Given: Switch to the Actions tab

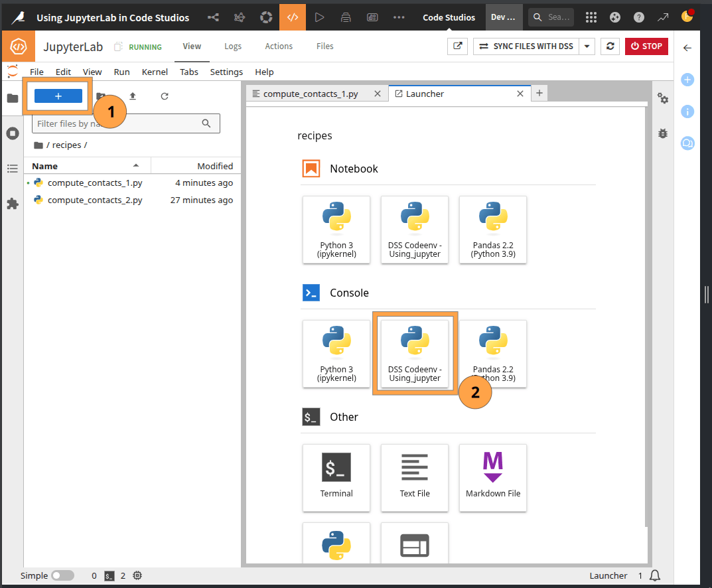Looking at the screenshot, I should 278,46.
